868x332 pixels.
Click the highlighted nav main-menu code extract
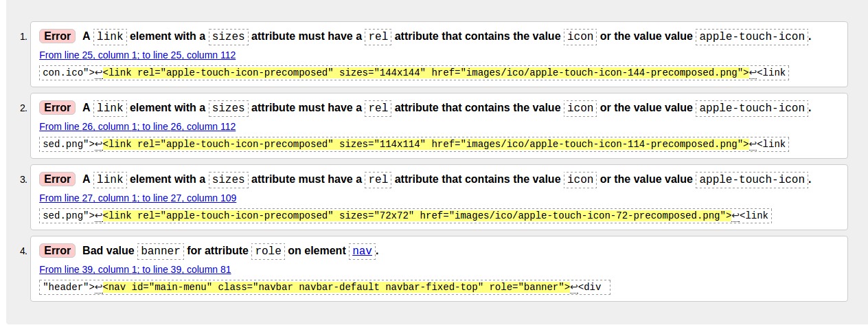coord(336,287)
